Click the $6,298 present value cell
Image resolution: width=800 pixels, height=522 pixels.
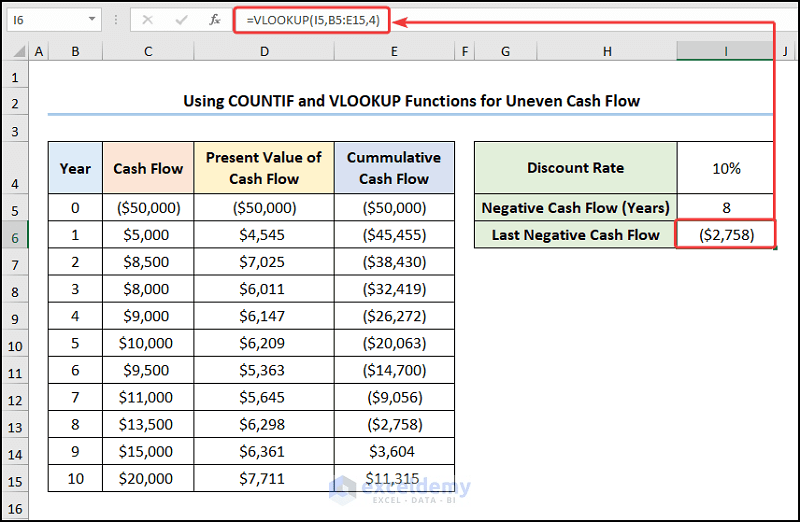click(x=264, y=424)
